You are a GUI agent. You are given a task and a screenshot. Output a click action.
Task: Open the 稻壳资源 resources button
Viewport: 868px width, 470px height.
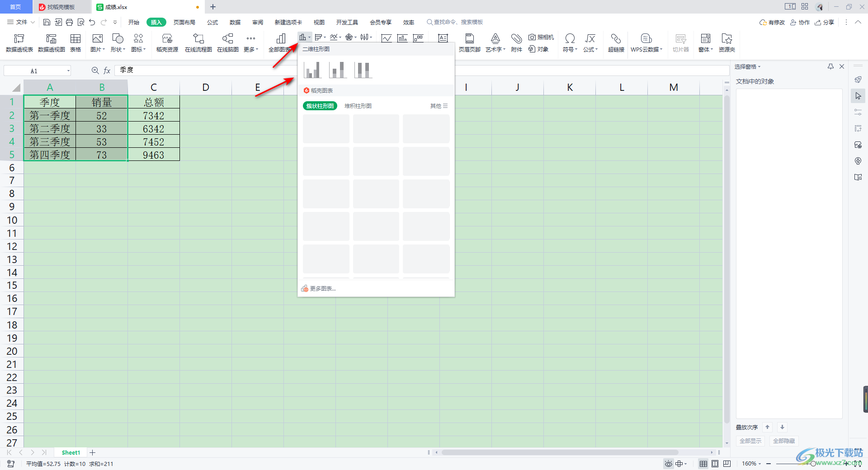(167, 43)
